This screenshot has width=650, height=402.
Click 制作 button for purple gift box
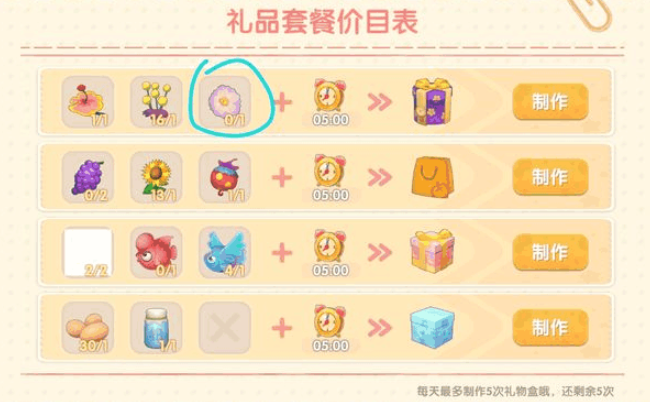point(551,102)
